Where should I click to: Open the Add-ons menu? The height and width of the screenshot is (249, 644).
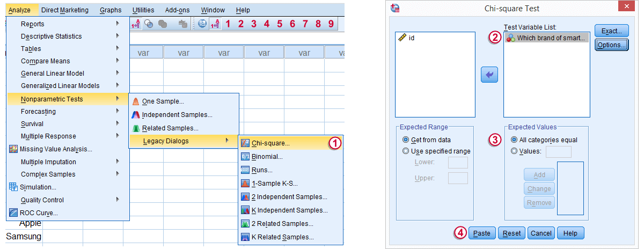click(x=177, y=10)
